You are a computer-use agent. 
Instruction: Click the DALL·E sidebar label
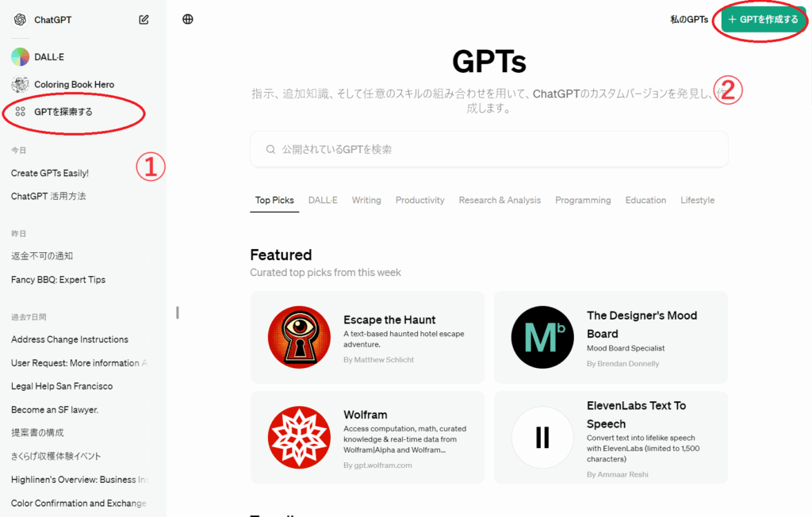click(x=49, y=57)
